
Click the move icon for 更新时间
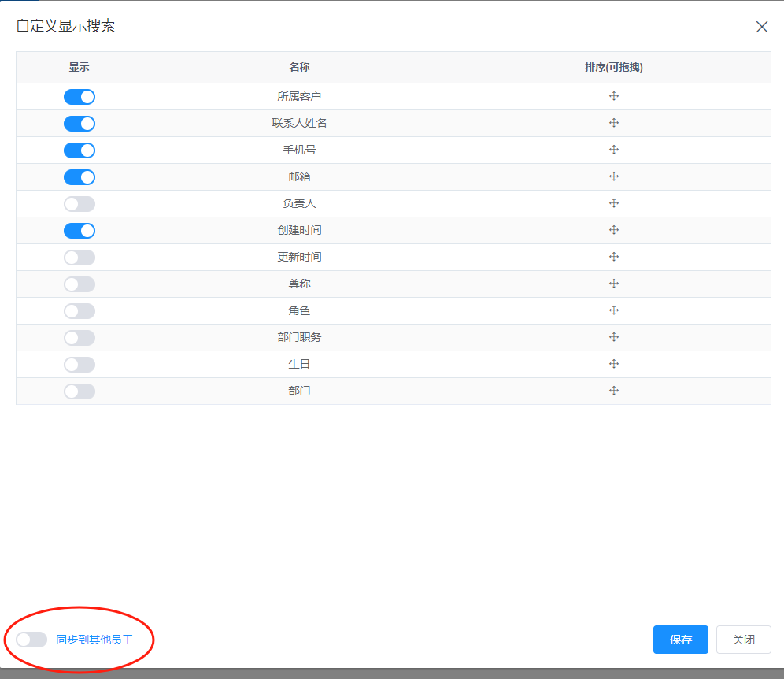point(614,257)
